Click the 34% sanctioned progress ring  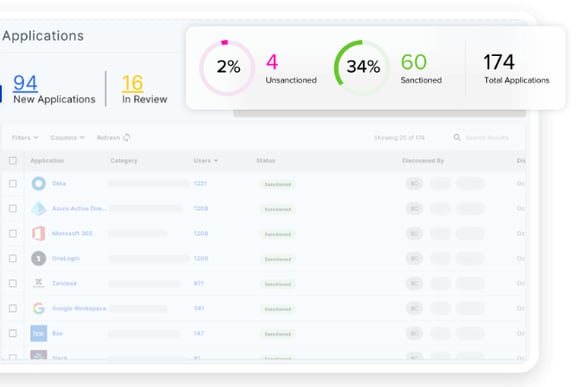tap(362, 68)
